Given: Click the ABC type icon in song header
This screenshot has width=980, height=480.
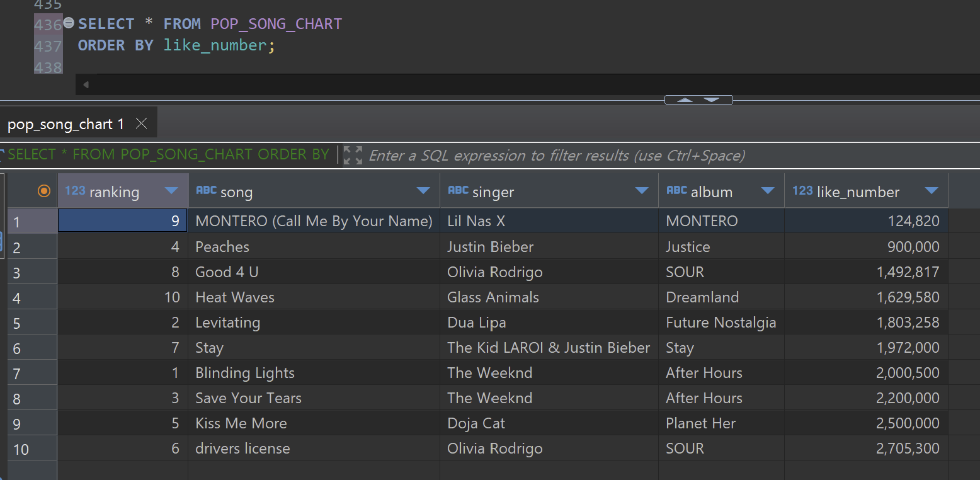Looking at the screenshot, I should coord(207,190).
